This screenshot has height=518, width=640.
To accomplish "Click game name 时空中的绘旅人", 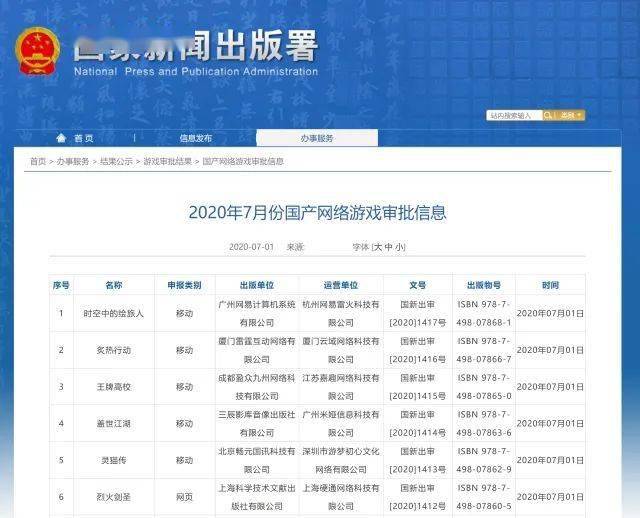I will (113, 313).
